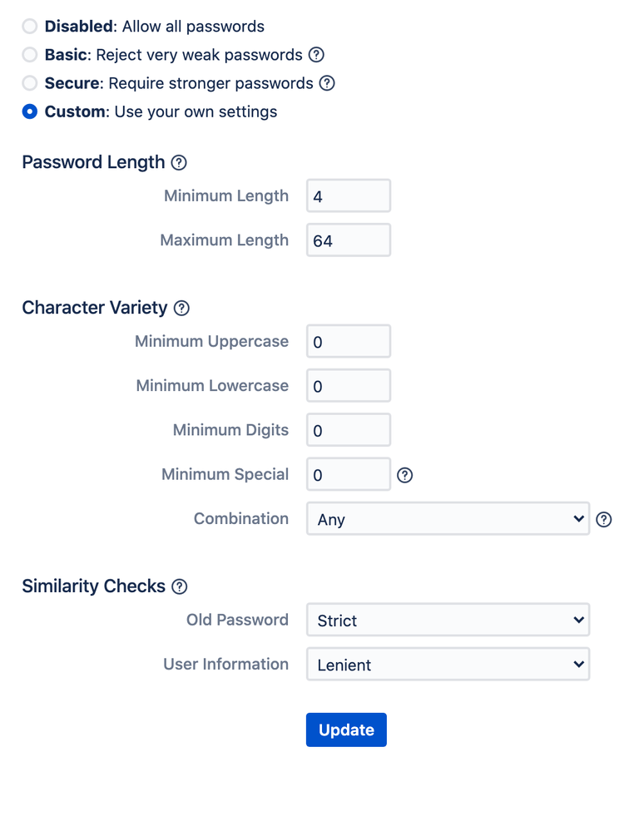This screenshot has width=644, height=831.
Task: Expand Old Password similarity dropdown
Action: (448, 620)
